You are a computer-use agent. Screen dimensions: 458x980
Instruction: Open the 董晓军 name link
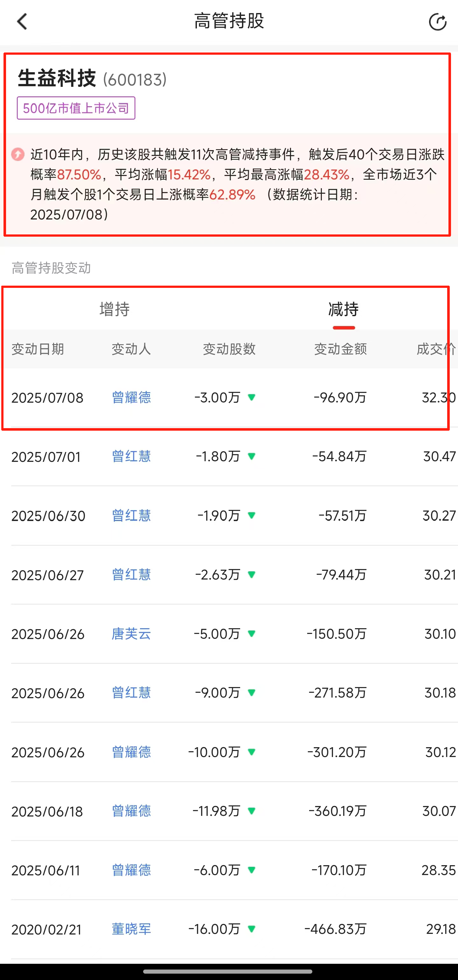click(131, 929)
